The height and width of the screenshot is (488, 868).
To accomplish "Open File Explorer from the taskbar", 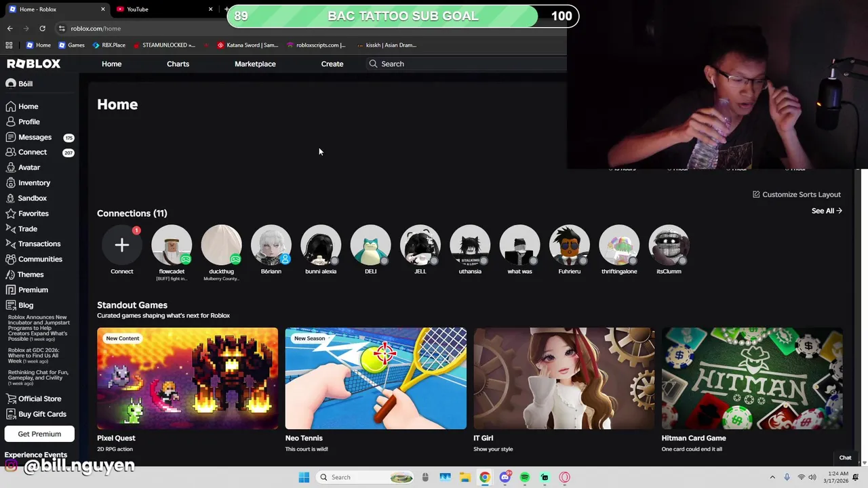I will point(465,477).
